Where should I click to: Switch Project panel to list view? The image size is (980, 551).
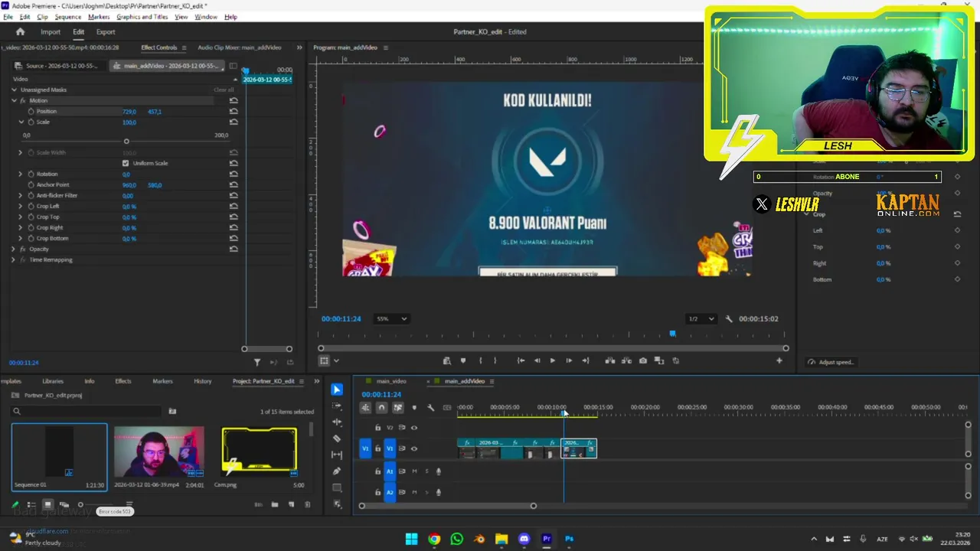(31, 505)
